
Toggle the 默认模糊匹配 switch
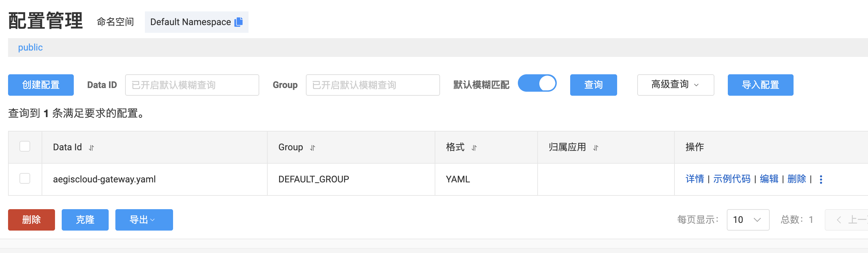pos(537,83)
